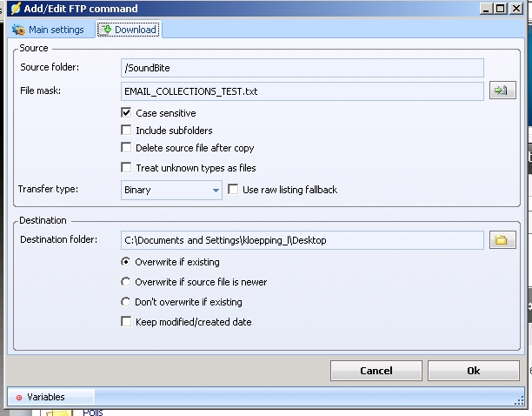
Task: Click the title bar feather icon
Action: pos(15,8)
